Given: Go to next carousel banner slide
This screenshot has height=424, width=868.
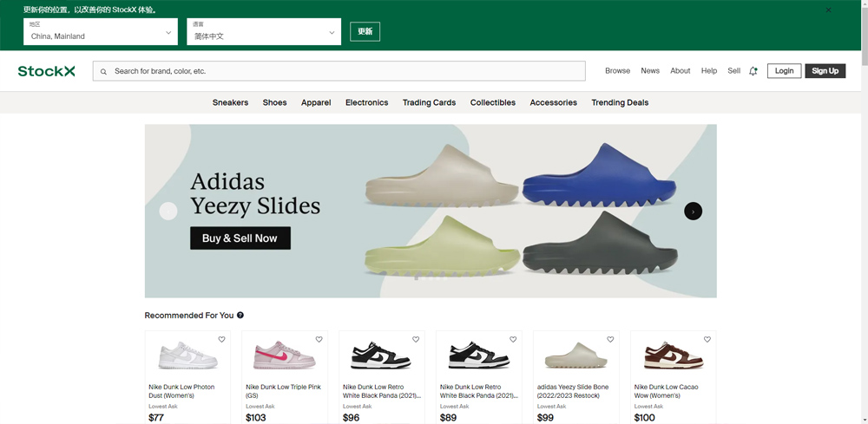Looking at the screenshot, I should tap(693, 211).
